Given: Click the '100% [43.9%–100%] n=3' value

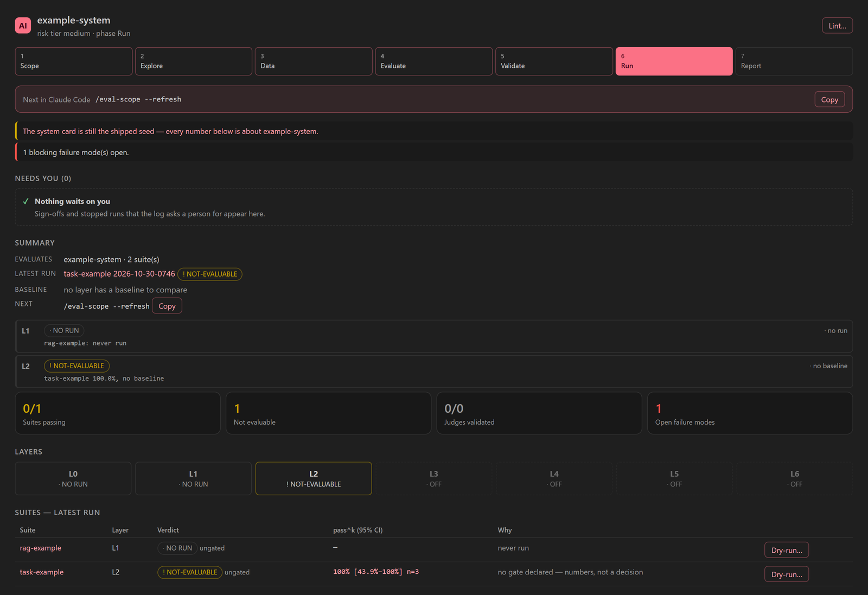Looking at the screenshot, I should (x=376, y=572).
